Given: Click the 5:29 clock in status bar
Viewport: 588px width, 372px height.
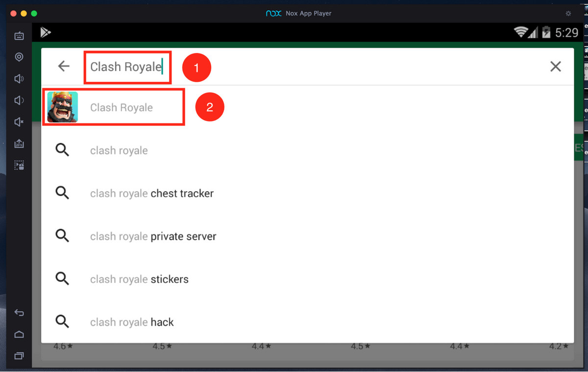Looking at the screenshot, I should pyautogui.click(x=566, y=32).
